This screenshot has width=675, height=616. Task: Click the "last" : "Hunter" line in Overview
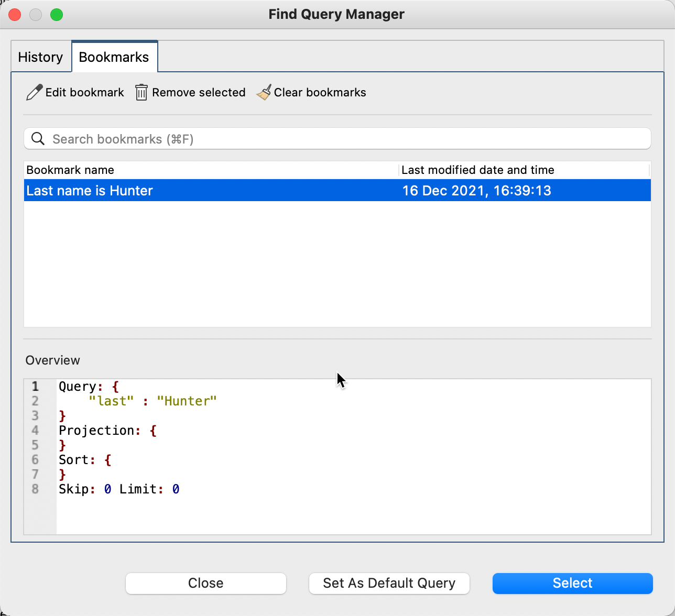(x=153, y=401)
